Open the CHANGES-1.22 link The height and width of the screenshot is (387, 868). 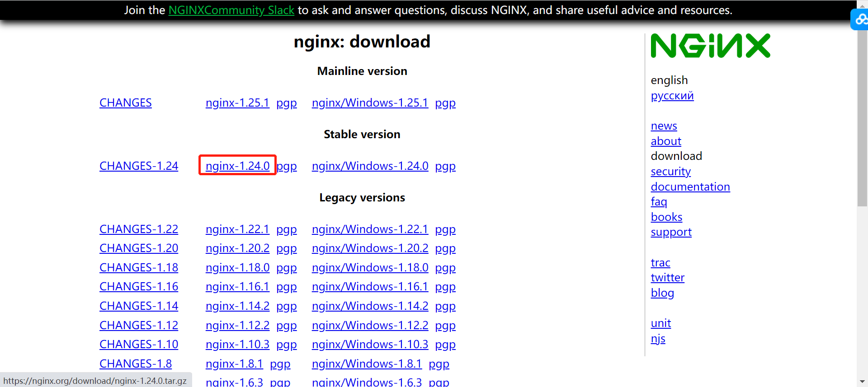139,229
